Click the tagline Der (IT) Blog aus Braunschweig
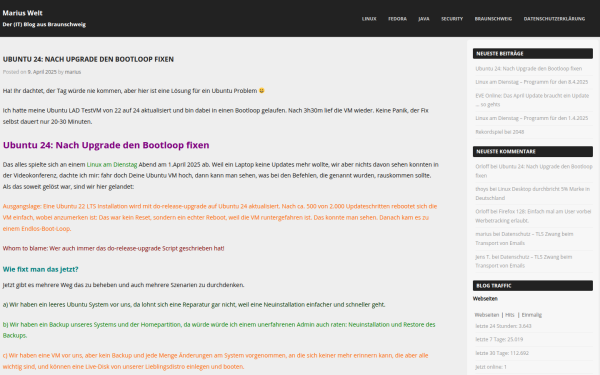Image resolution: width=600 pixels, height=375 pixels. (x=44, y=24)
